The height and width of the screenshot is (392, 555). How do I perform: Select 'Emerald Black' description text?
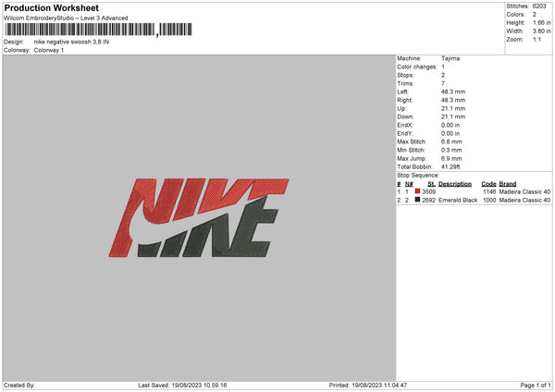[x=458, y=201]
